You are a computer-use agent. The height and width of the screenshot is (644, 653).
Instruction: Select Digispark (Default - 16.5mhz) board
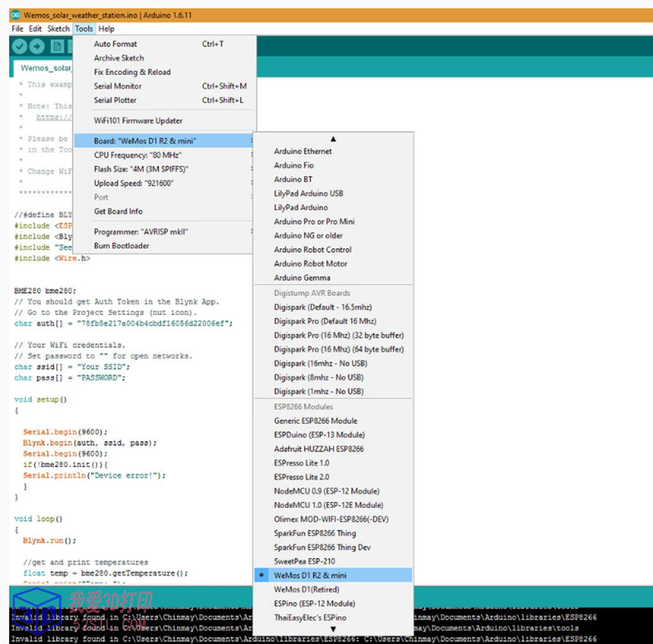[333, 307]
